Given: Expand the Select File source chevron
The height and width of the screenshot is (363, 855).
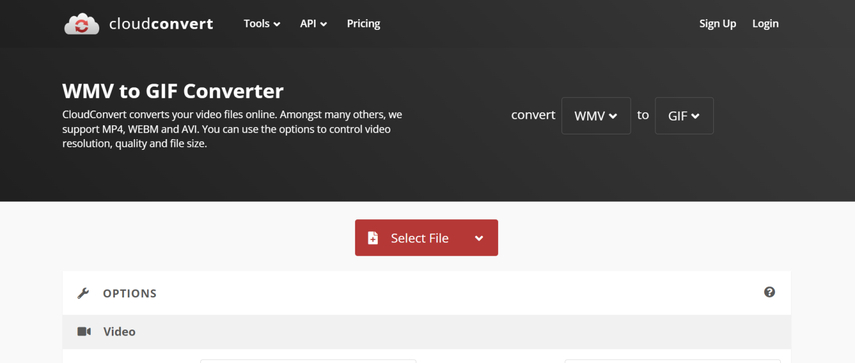Looking at the screenshot, I should [479, 238].
